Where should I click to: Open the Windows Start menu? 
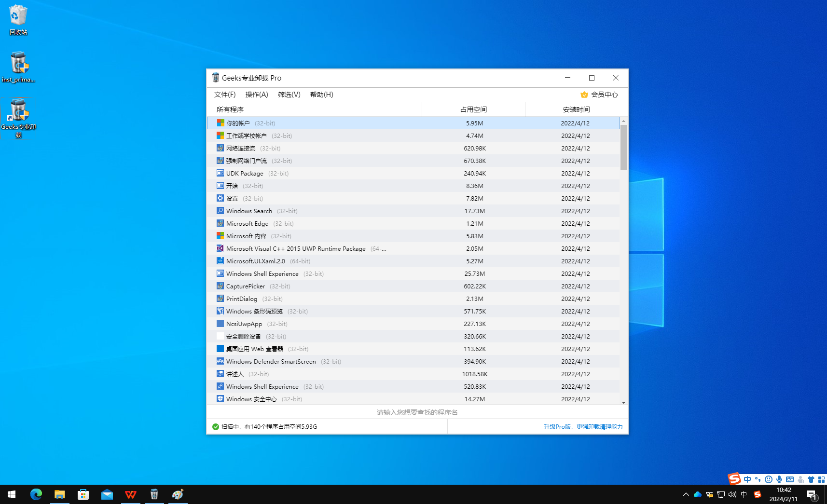(x=12, y=494)
